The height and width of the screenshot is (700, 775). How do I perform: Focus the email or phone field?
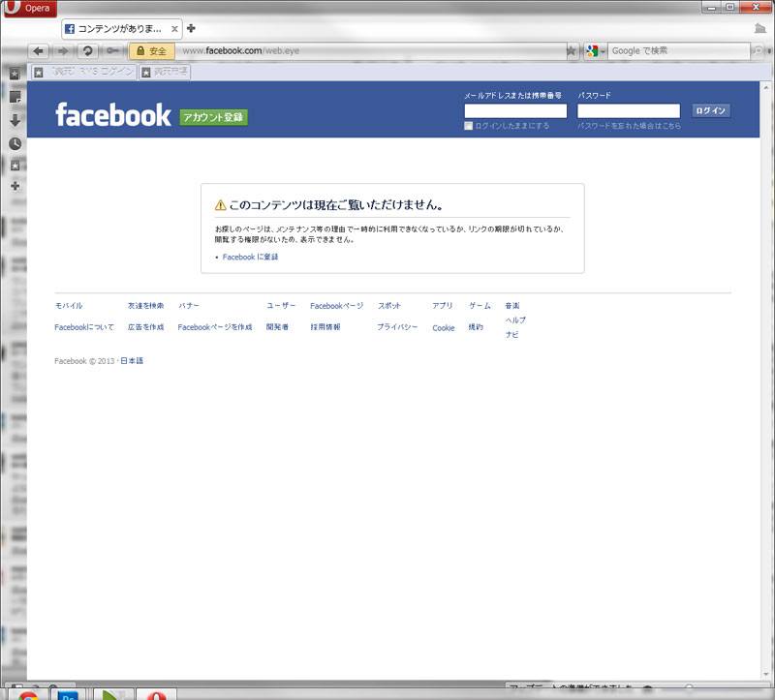click(x=515, y=110)
